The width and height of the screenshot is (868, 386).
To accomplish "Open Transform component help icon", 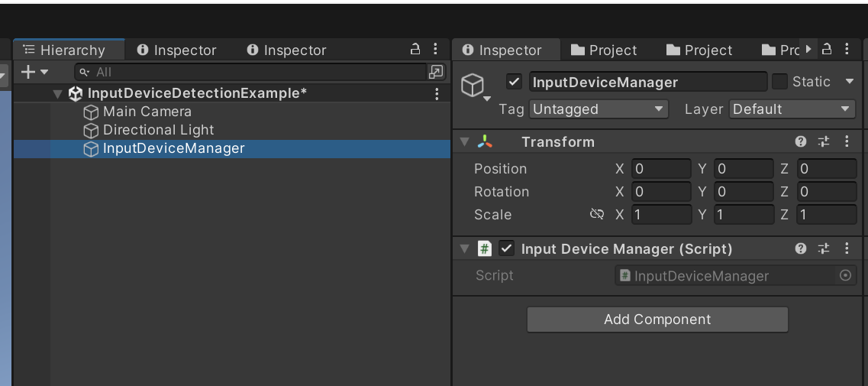I will click(801, 141).
